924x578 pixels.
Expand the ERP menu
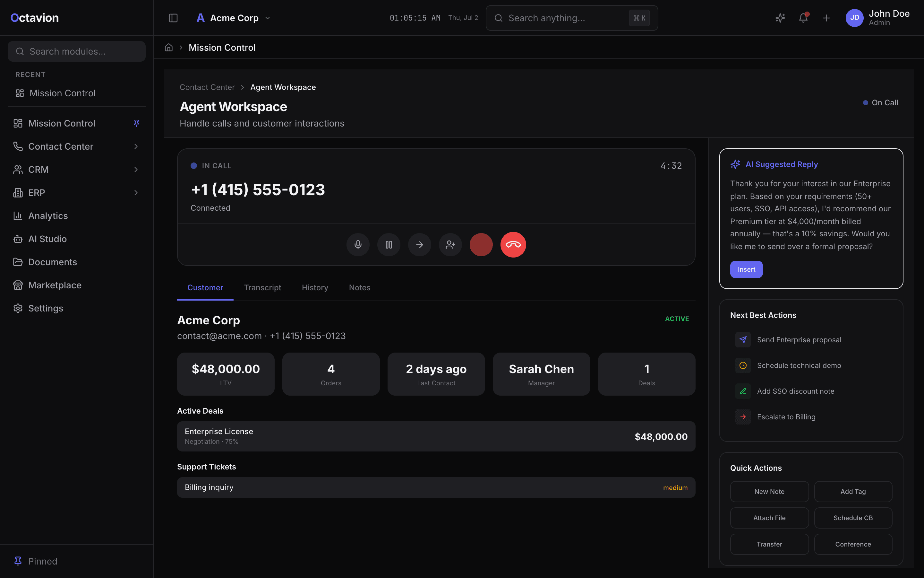(76, 193)
